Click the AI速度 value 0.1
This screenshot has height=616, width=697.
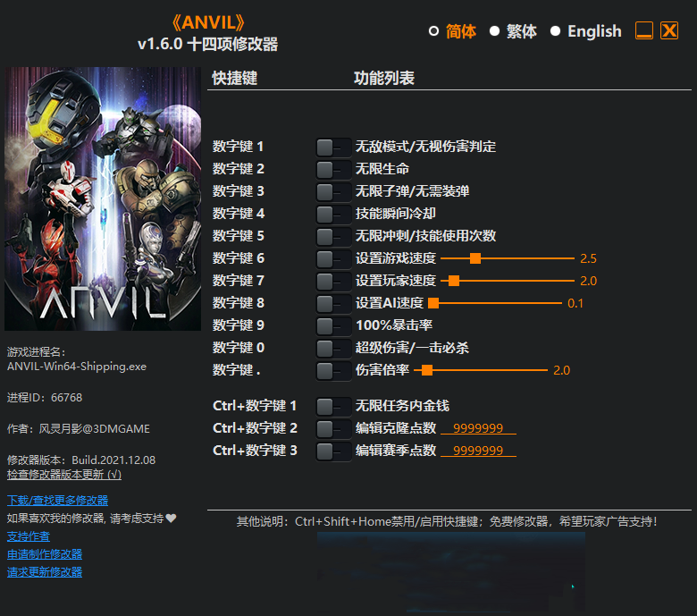[575, 303]
